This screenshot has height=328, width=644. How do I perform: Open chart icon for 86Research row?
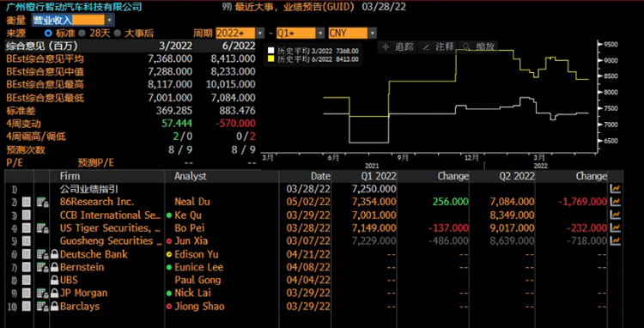(x=615, y=202)
